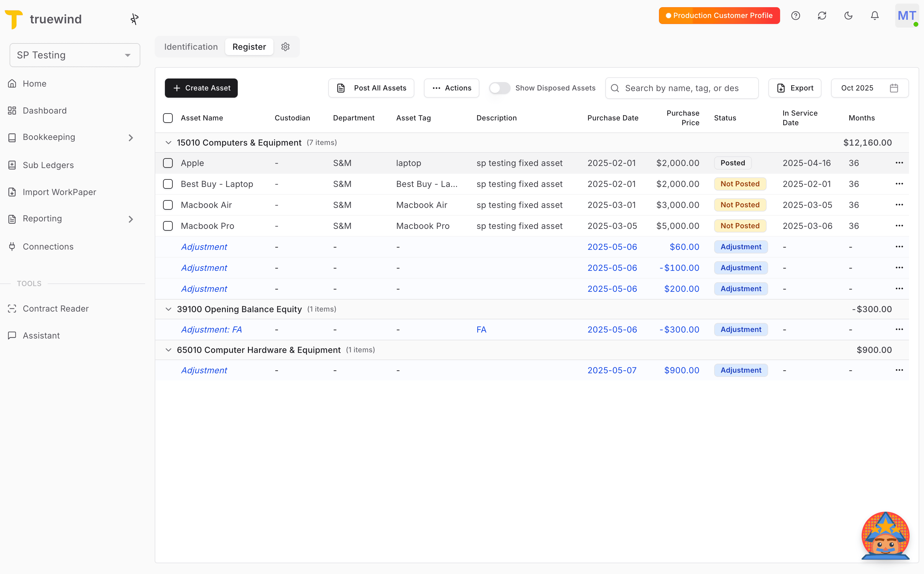Open register settings via the gear icon
924x574 pixels.
285,47
